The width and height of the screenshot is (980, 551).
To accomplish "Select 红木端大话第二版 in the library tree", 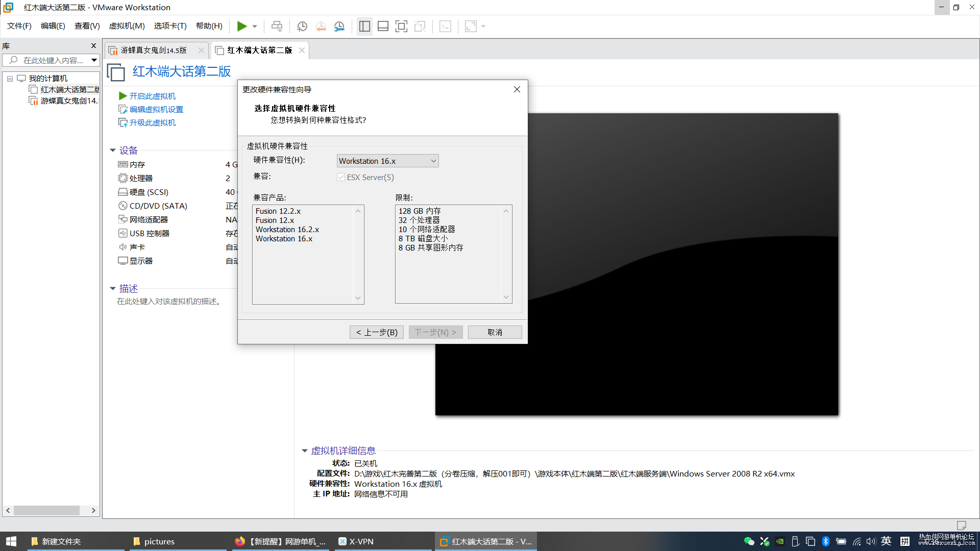I will pyautogui.click(x=69, y=90).
